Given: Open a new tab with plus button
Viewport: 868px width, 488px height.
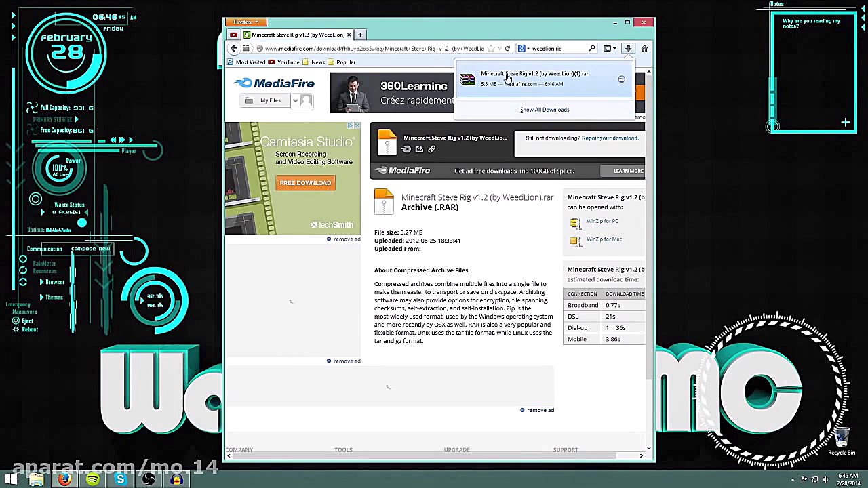Looking at the screenshot, I should point(360,35).
